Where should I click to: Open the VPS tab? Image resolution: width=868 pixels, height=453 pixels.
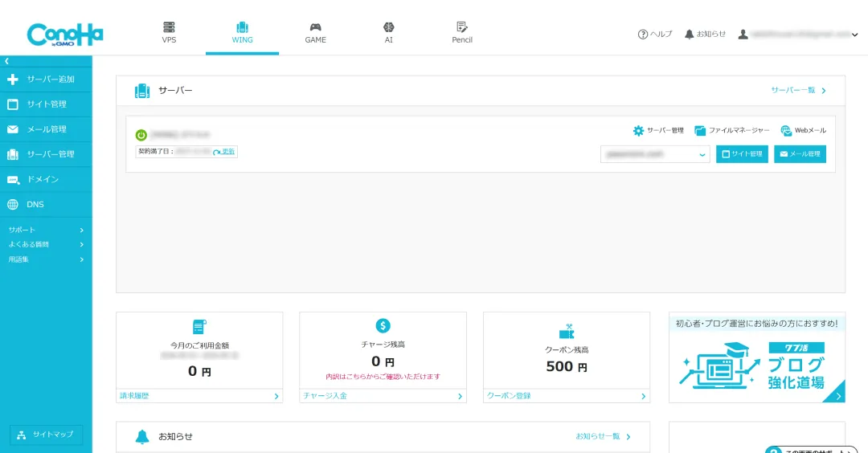pyautogui.click(x=169, y=33)
